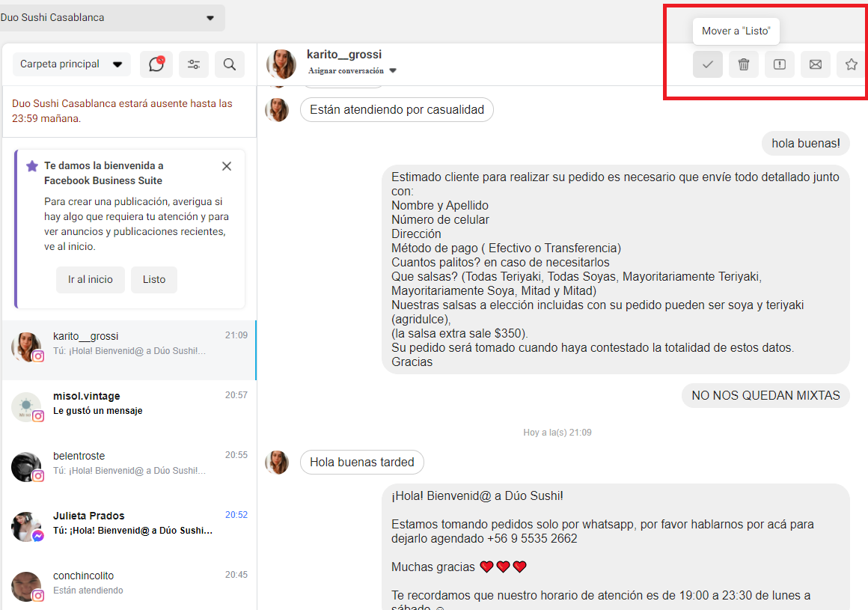Click the 'Están atendiendo por casualidad' message

(x=397, y=109)
